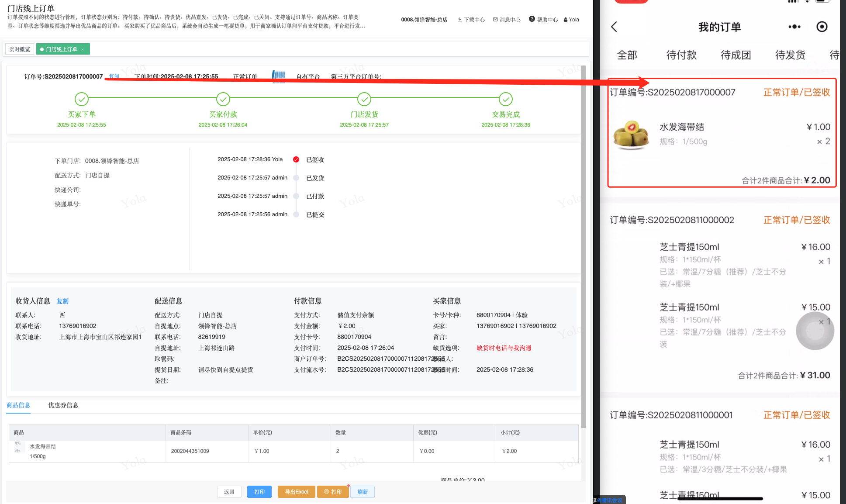This screenshot has height=504, width=846.
Task: Tap the floating gray assistive circle button
Action: pos(815,331)
